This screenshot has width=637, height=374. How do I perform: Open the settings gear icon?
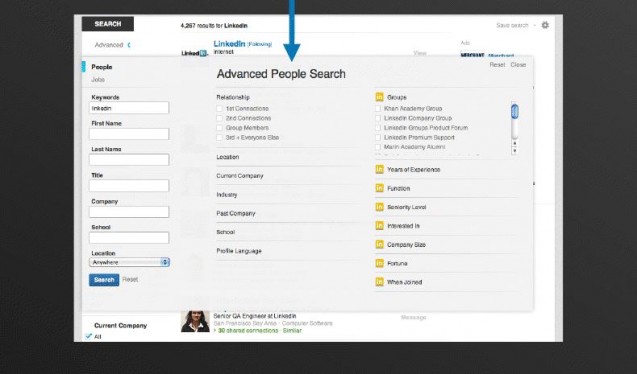545,25
